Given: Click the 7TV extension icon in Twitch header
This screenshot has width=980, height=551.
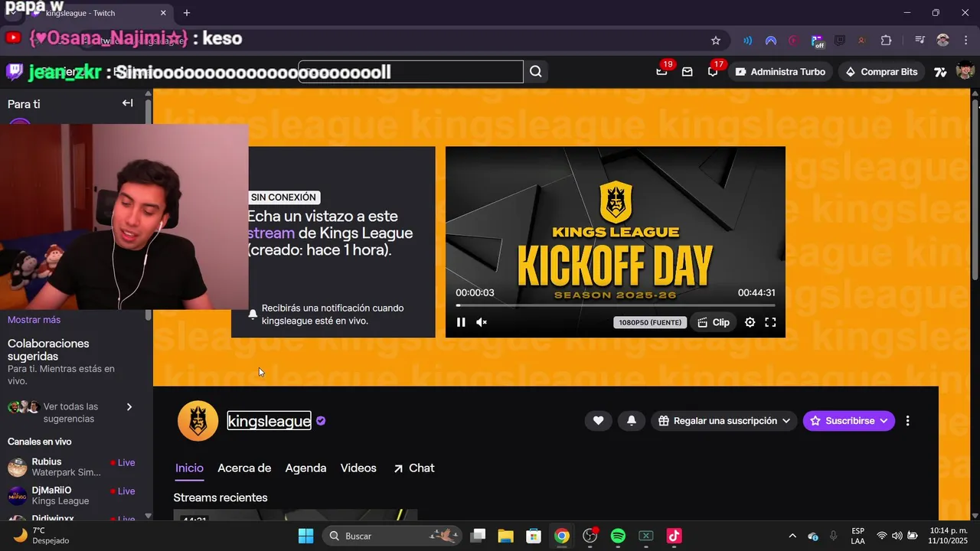Looking at the screenshot, I should 940,72.
